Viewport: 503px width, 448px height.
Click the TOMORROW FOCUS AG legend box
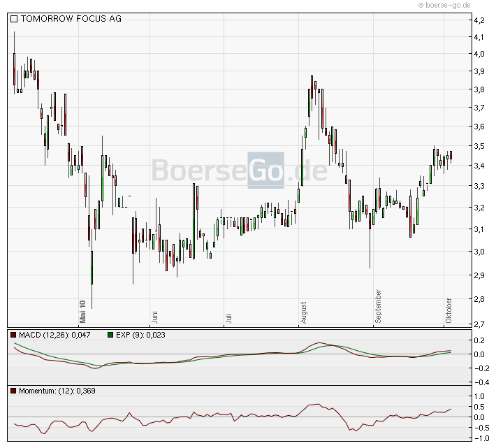(x=14, y=19)
